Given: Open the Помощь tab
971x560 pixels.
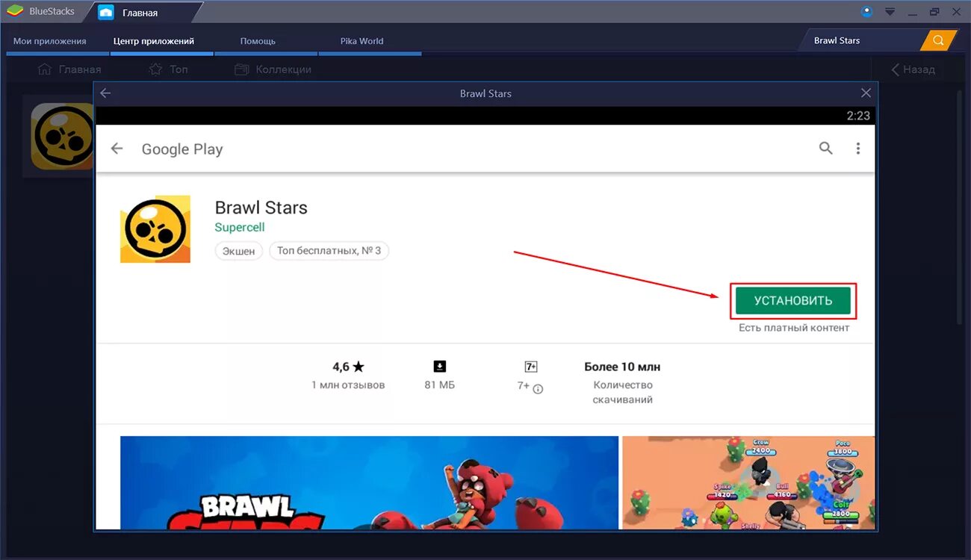Looking at the screenshot, I should tap(258, 41).
